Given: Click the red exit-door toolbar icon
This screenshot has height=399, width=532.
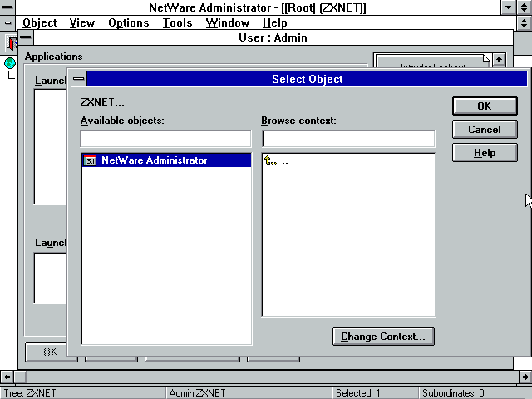Looking at the screenshot, I should point(12,43).
